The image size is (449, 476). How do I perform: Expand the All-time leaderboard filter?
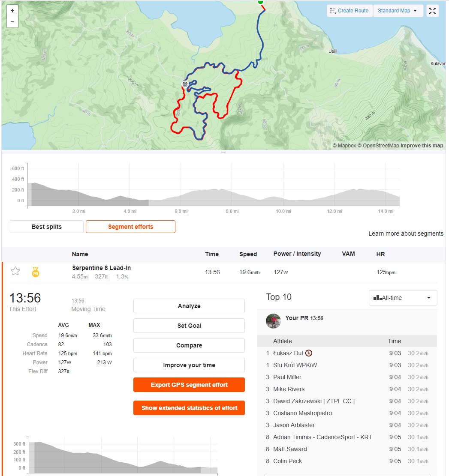click(403, 298)
